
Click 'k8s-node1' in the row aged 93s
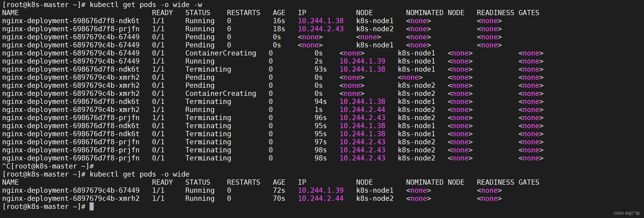(416, 69)
